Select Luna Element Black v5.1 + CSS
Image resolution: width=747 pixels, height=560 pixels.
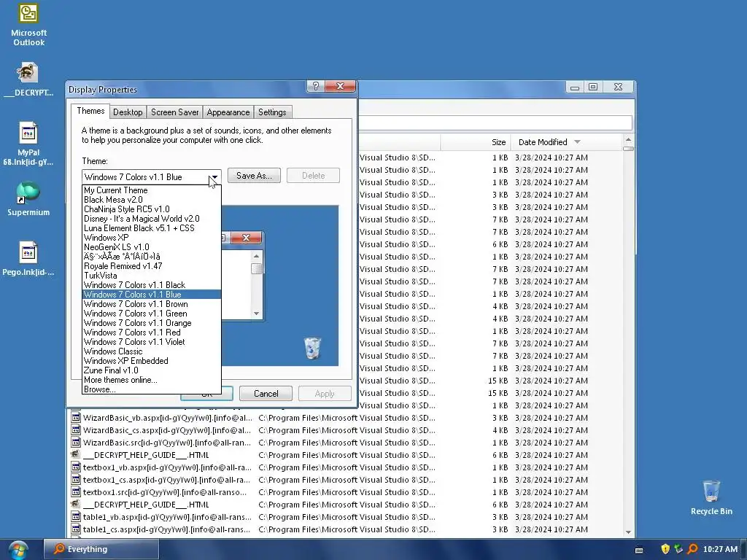click(152, 228)
